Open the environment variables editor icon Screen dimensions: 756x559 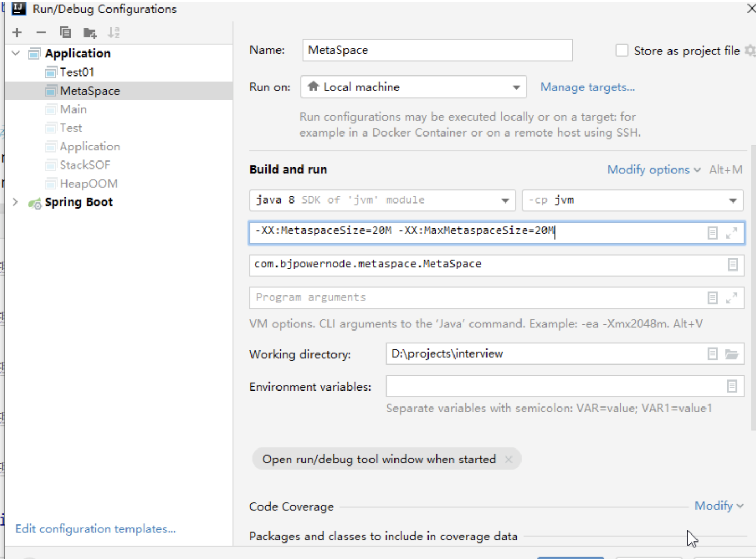coord(732,386)
